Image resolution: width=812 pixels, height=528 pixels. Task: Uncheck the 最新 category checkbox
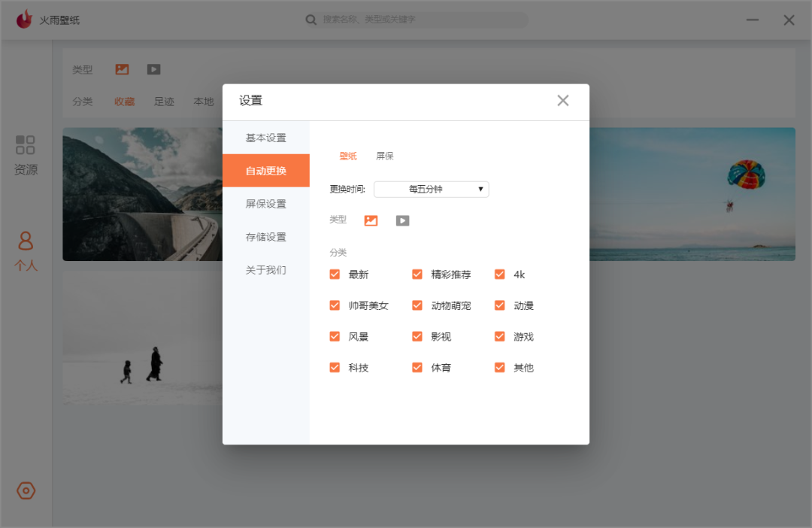(335, 274)
